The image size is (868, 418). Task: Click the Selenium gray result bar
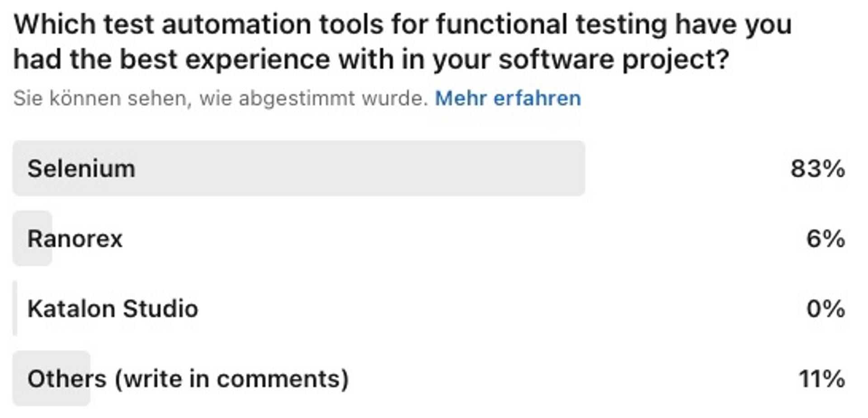tap(362, 169)
